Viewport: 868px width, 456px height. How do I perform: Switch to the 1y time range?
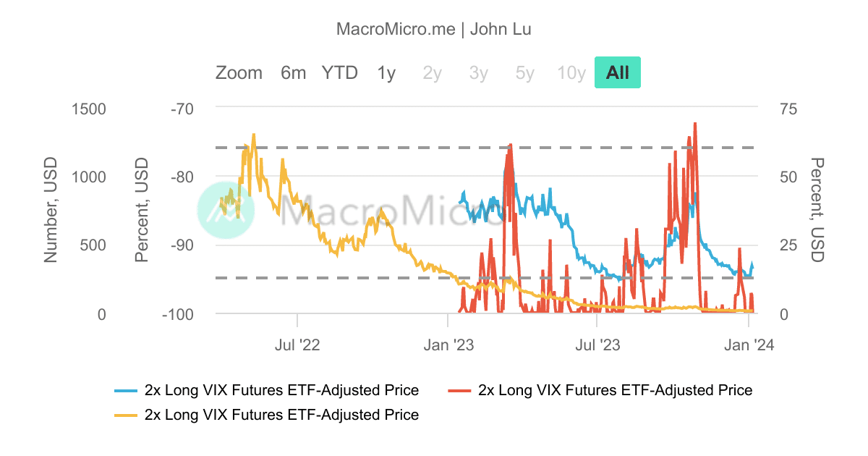pos(386,72)
